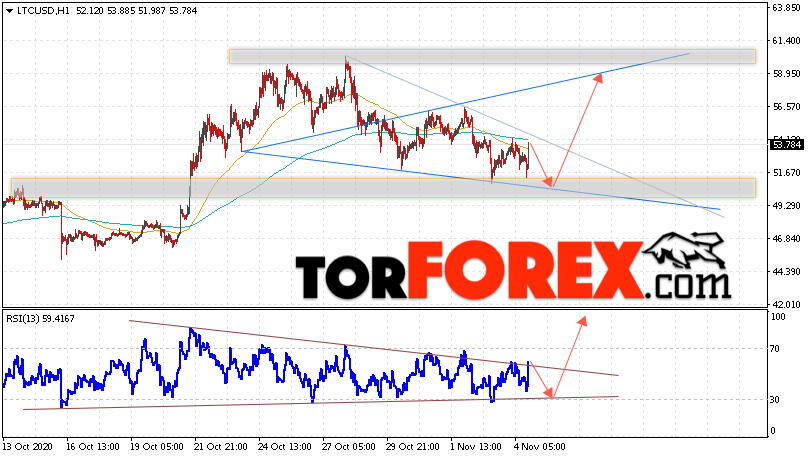
Task: Click the current price tag 53.784 on axis
Action: coord(787,145)
